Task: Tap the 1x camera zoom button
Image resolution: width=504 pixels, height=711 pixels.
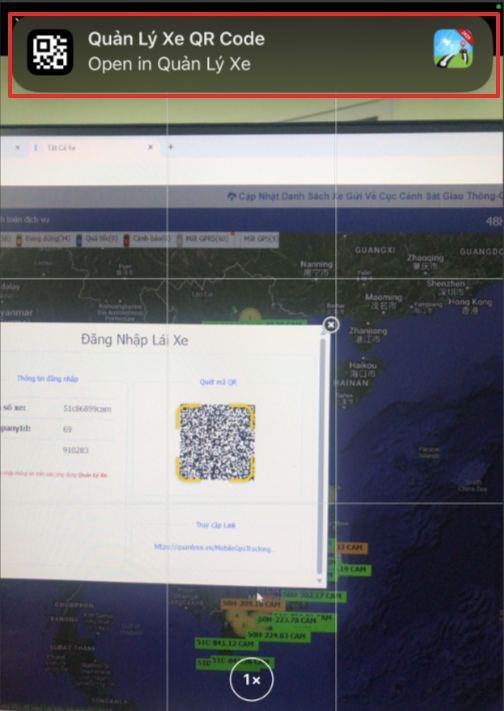Action: pyautogui.click(x=252, y=679)
